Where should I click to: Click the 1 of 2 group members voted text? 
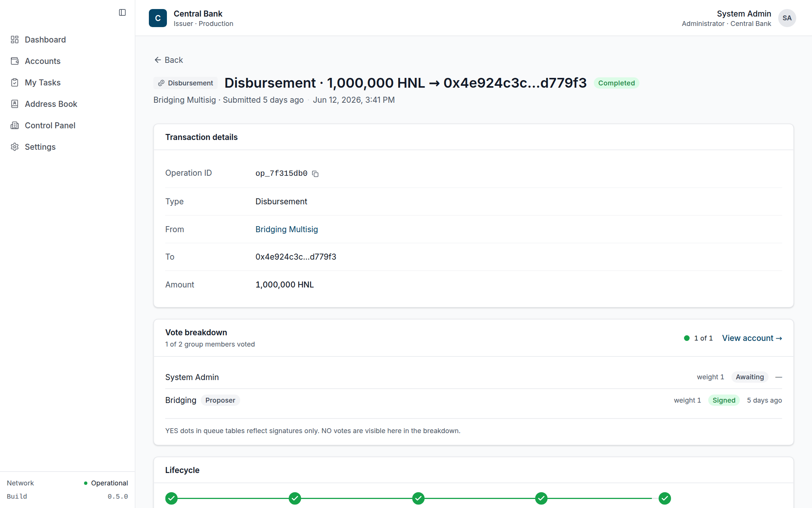(x=210, y=344)
